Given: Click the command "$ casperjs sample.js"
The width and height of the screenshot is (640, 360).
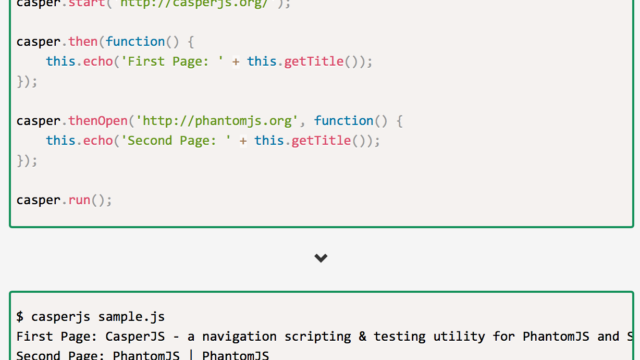Looking at the screenshot, I should point(91,317).
